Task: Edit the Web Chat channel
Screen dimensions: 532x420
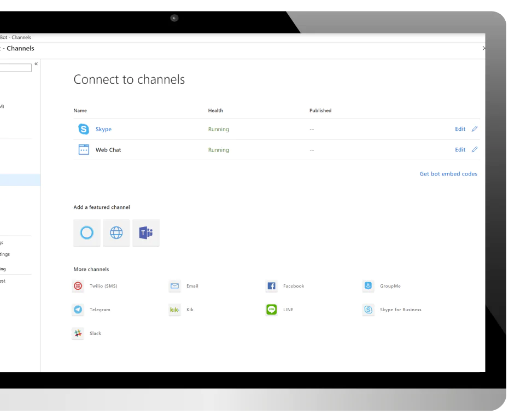Action: (x=460, y=150)
